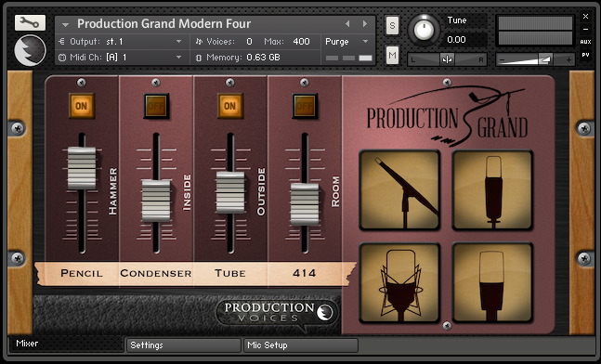The image size is (601, 364).
Task: Click the Voices note icon
Action: (199, 42)
